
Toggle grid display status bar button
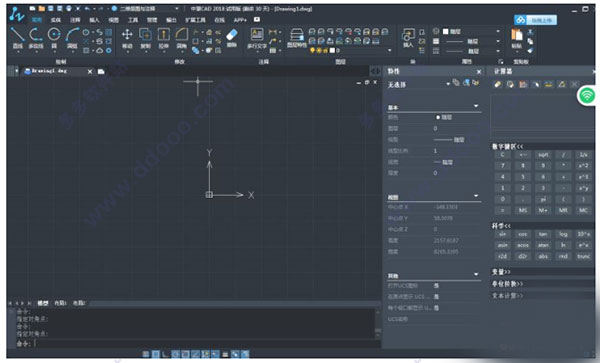pyautogui.click(x=155, y=354)
